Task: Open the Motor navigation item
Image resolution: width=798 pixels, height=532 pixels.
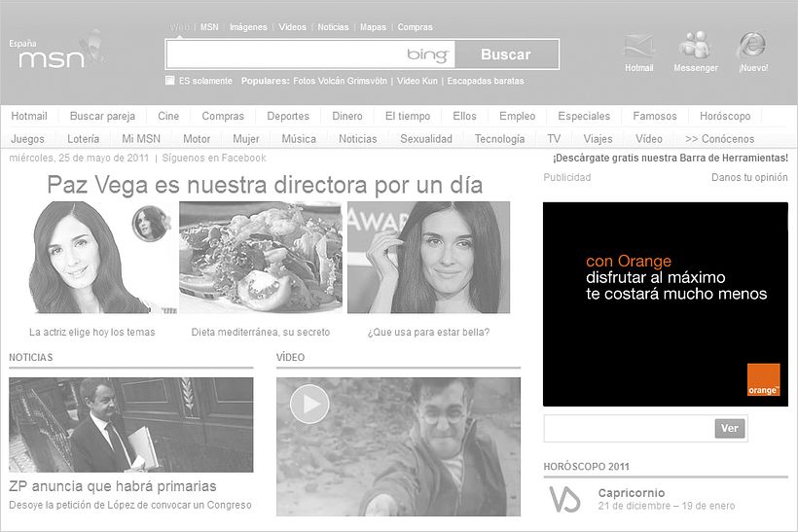Action: pyautogui.click(x=197, y=139)
